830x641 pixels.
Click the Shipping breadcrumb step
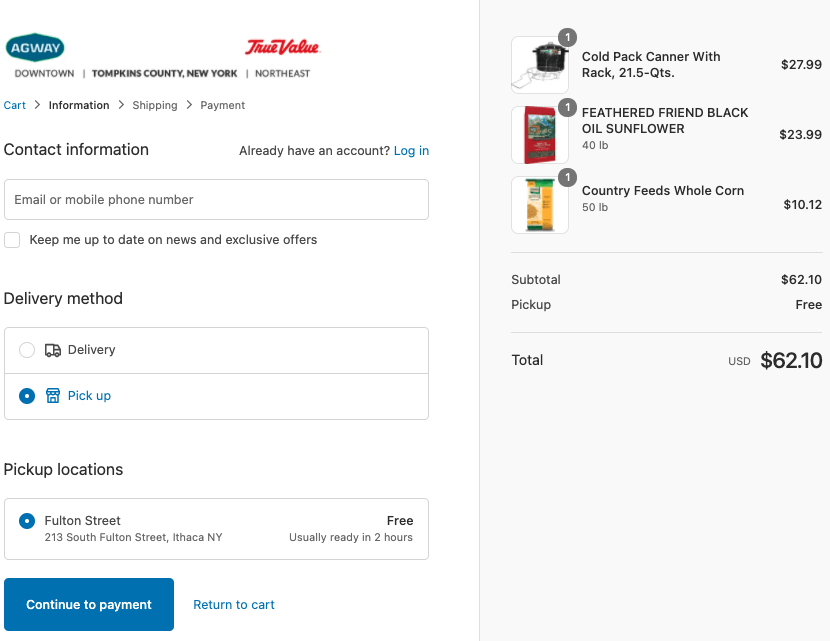[155, 105]
